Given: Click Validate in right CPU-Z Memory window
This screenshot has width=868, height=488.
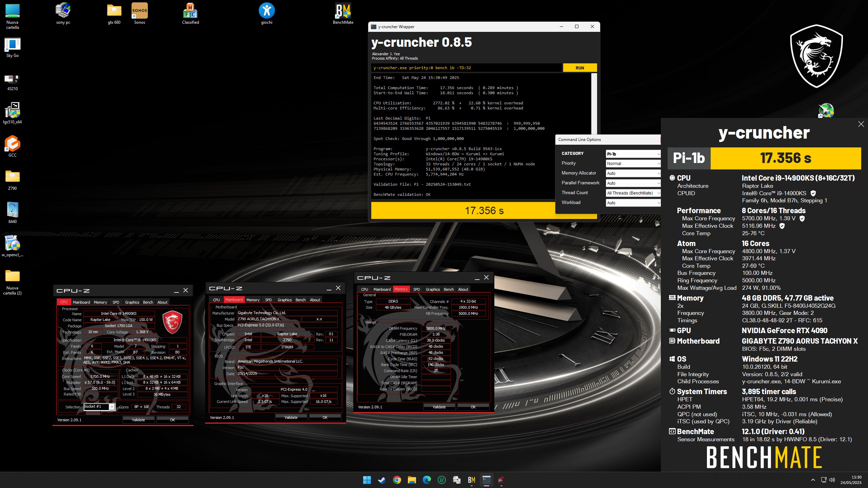Looking at the screenshot, I should pyautogui.click(x=439, y=407).
